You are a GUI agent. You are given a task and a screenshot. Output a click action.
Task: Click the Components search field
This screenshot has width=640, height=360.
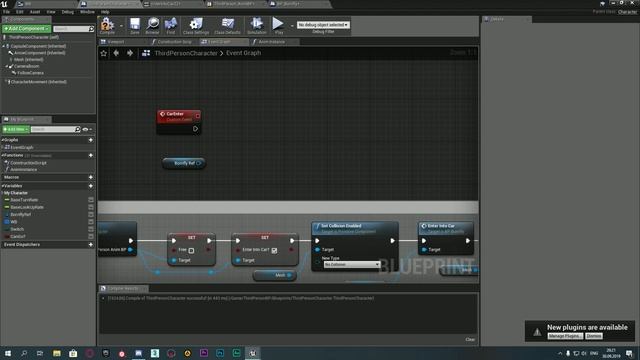click(x=71, y=29)
